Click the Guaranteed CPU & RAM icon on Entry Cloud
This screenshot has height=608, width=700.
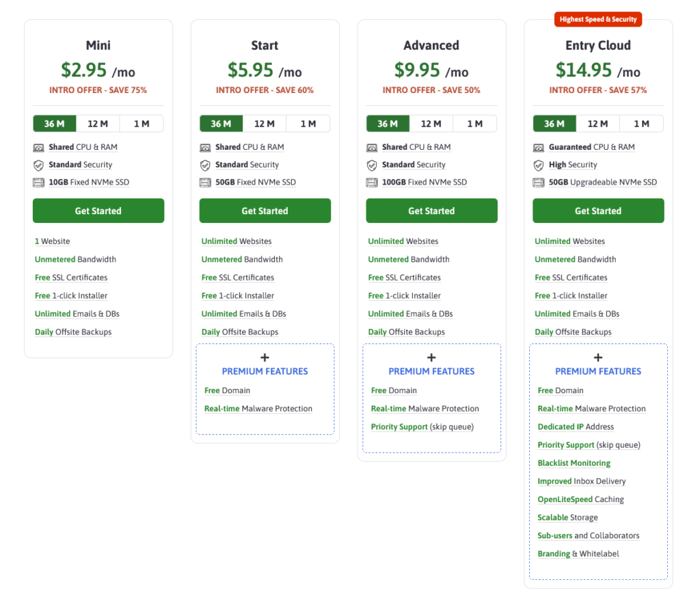coord(539,147)
